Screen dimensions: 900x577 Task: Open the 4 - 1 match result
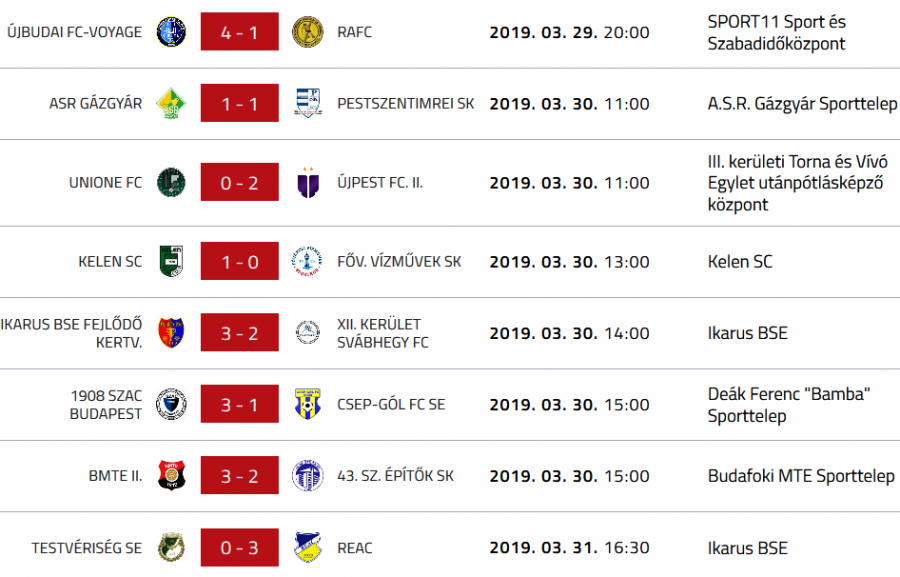pos(239,32)
